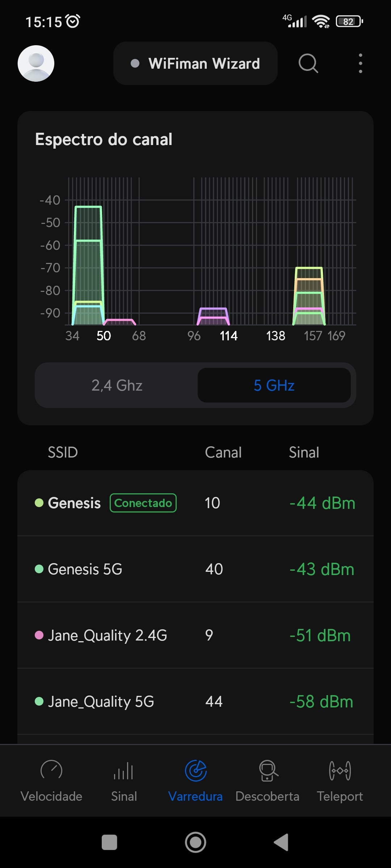Tap the pink dot beside Jane_Quality 2.4G
This screenshot has width=391, height=868.
click(39, 635)
